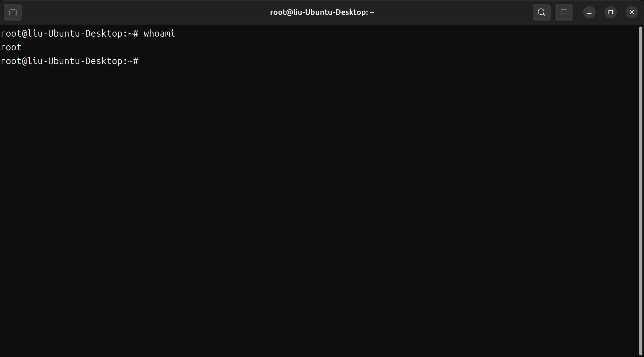Open a new terminal tab
This screenshot has width=644, height=357.
13,12
